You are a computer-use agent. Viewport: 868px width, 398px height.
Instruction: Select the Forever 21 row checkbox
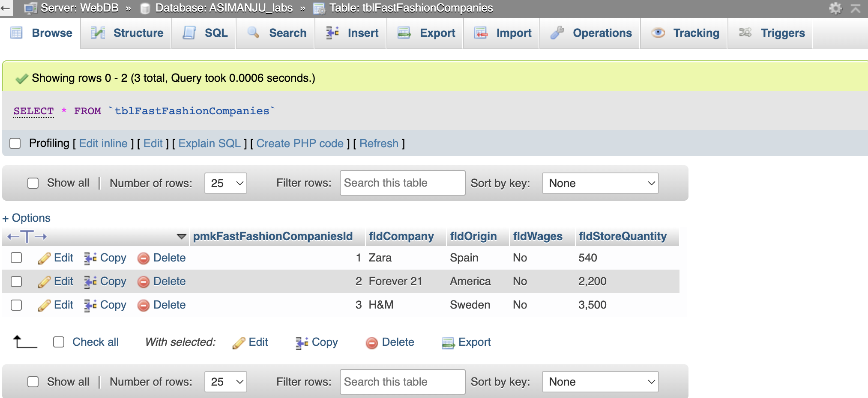(x=16, y=282)
